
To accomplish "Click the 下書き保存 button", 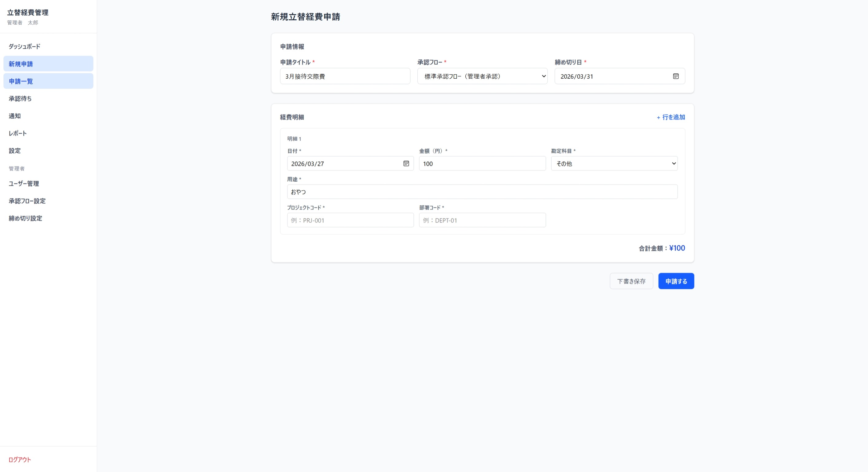I will click(631, 281).
